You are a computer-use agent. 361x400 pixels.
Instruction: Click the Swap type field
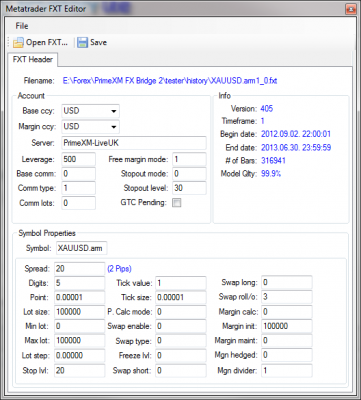(181, 341)
